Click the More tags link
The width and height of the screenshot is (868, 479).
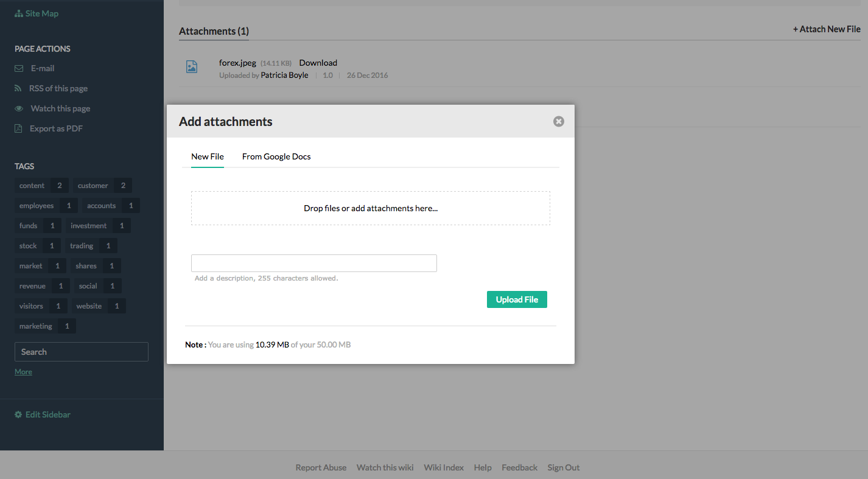(x=23, y=371)
